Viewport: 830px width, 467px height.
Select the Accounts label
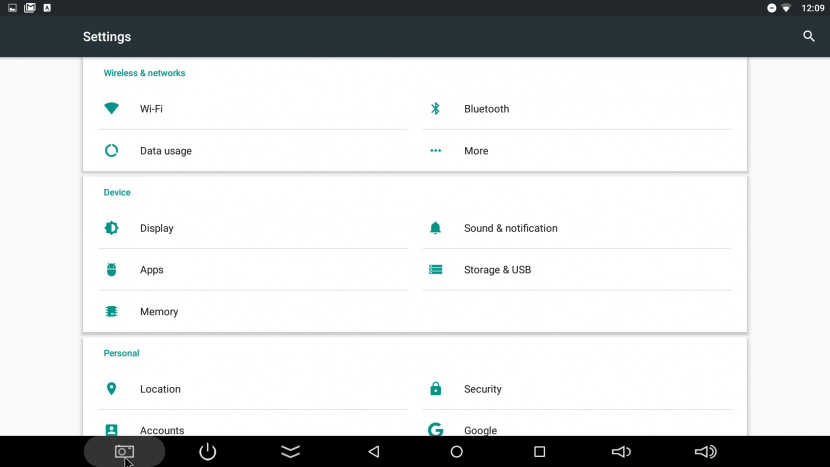click(162, 430)
